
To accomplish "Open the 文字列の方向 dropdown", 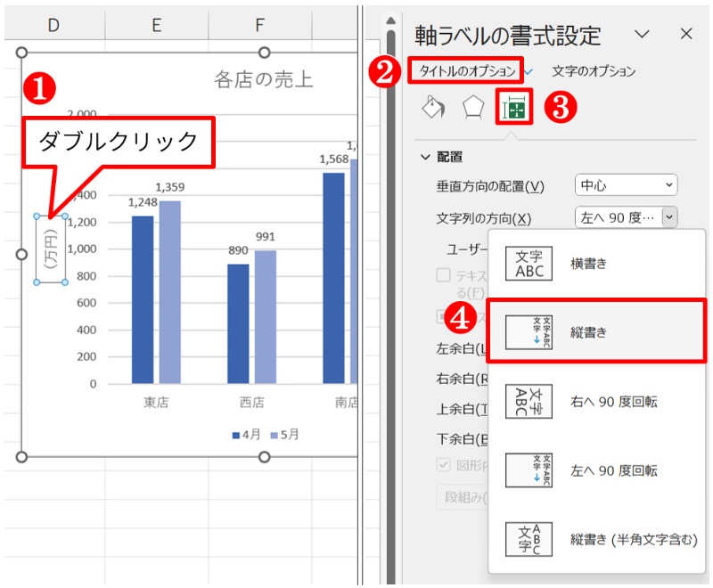I will coord(626,216).
